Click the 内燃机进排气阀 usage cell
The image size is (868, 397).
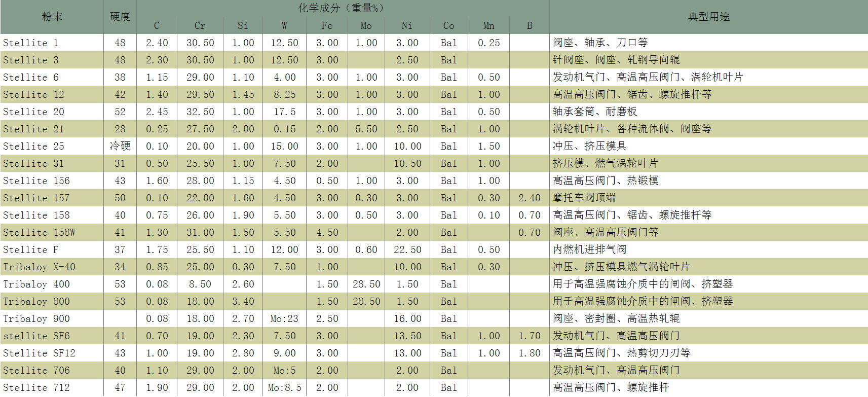tap(589, 250)
